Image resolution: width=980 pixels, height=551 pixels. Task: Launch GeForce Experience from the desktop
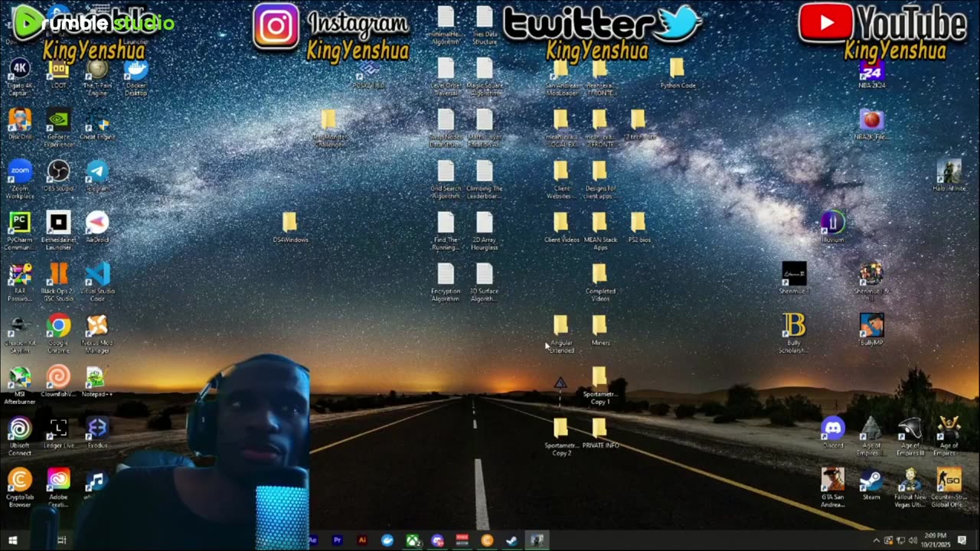click(x=58, y=127)
